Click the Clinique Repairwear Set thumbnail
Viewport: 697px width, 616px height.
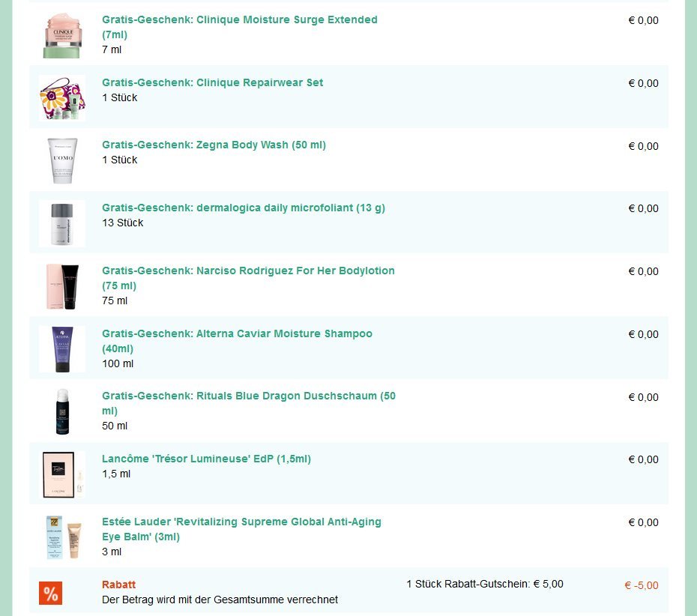(61, 97)
